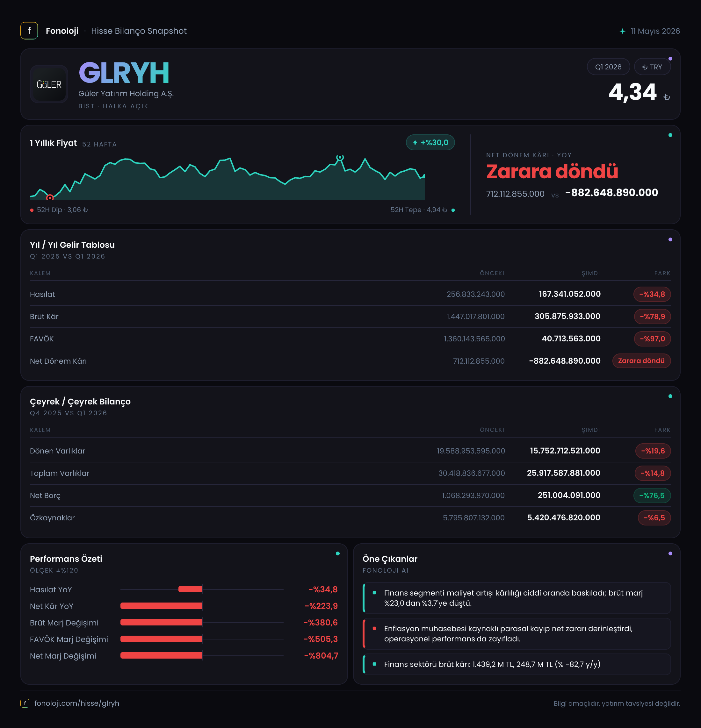Click the Enflasyon muhasebesi highlight card
The width and height of the screenshot is (701, 728).
click(x=517, y=634)
